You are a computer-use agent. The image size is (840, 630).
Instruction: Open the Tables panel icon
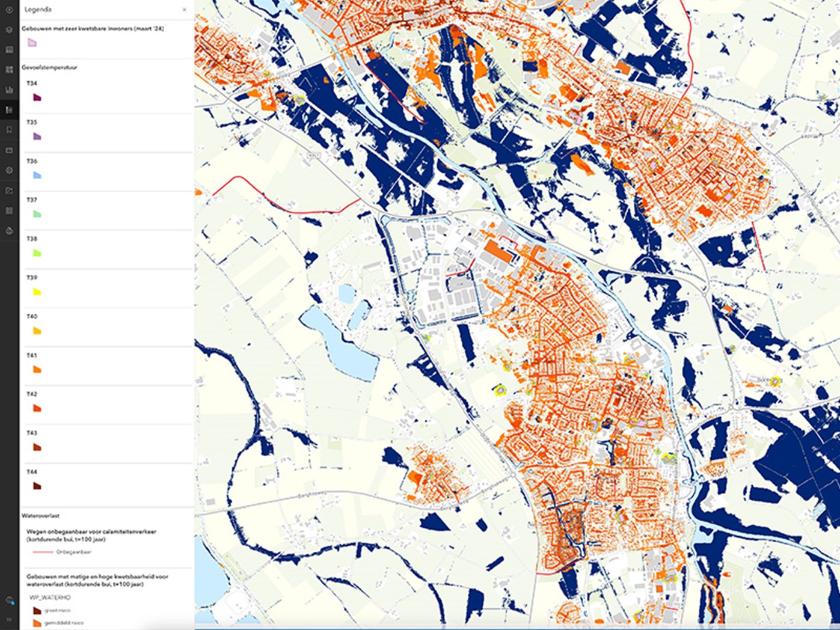coord(9,50)
